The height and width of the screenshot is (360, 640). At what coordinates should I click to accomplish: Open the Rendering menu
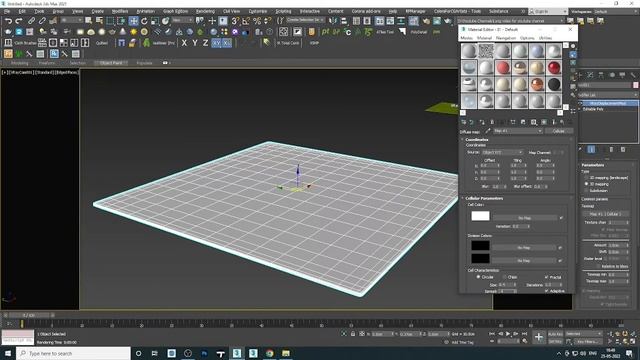pos(205,11)
